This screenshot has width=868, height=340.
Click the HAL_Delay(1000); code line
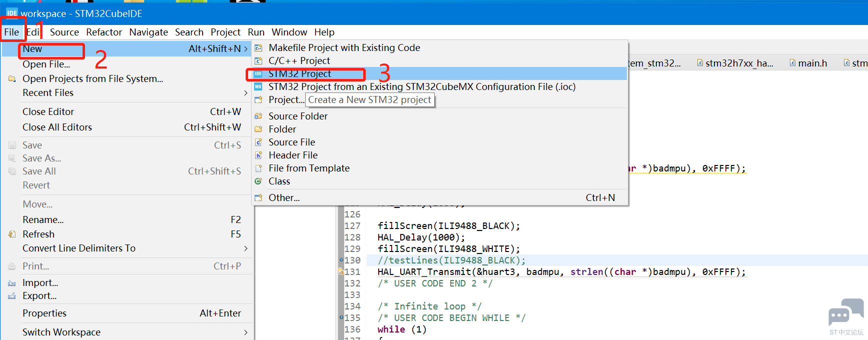421,237
